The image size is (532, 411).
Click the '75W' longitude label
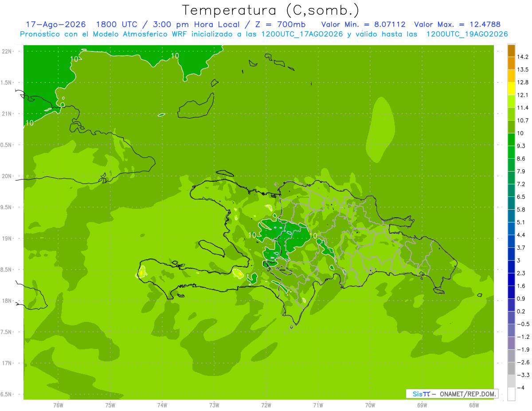click(110, 405)
